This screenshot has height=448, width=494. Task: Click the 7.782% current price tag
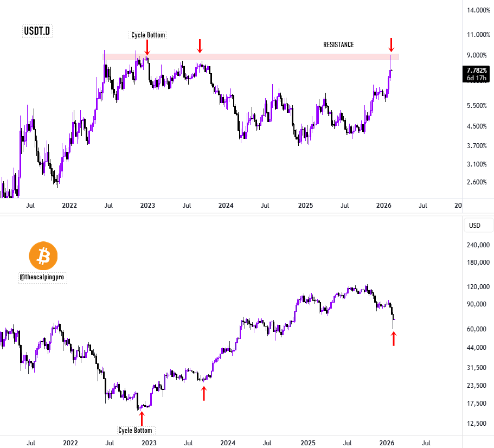(x=476, y=71)
